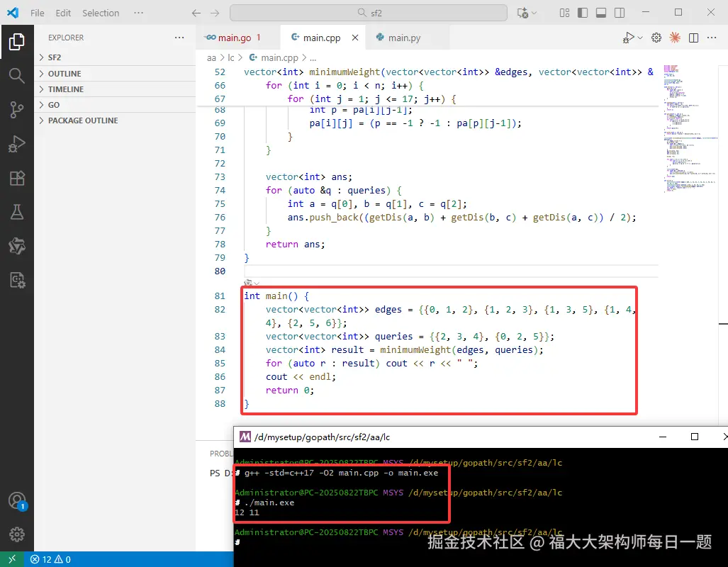Viewport: 728px width, 567px height.
Task: Go forward with the navigation arrow
Action: pyautogui.click(x=215, y=13)
